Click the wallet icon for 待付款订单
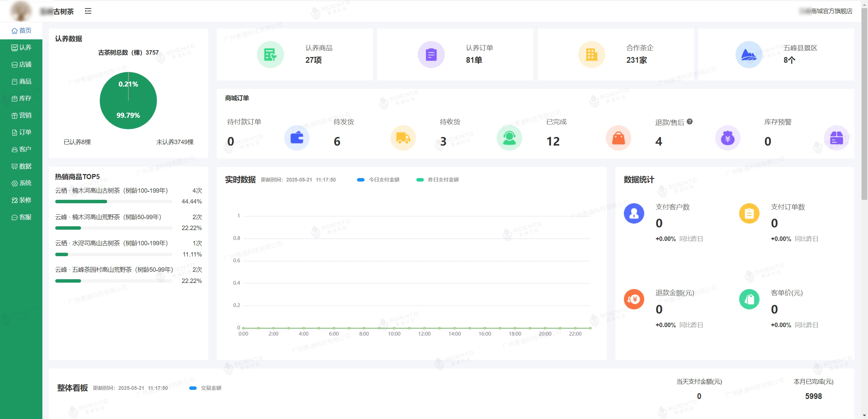 tap(297, 138)
